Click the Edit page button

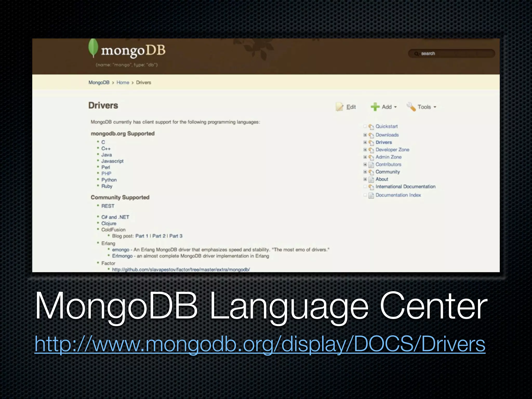click(346, 107)
